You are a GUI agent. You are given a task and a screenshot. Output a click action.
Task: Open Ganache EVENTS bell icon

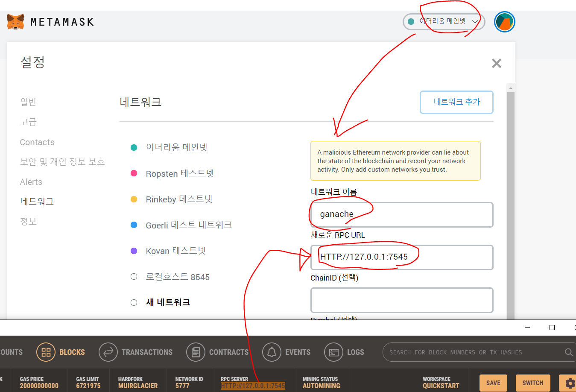click(x=272, y=352)
